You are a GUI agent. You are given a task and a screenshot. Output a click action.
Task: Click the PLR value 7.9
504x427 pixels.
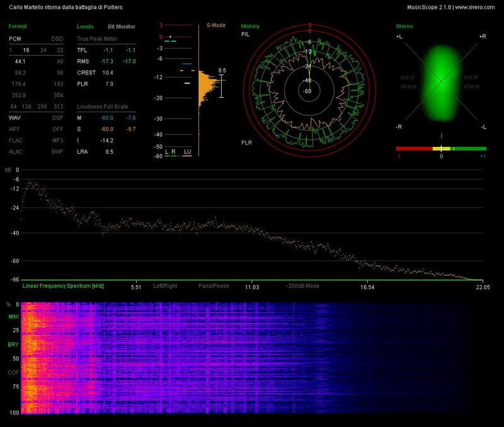(x=109, y=84)
